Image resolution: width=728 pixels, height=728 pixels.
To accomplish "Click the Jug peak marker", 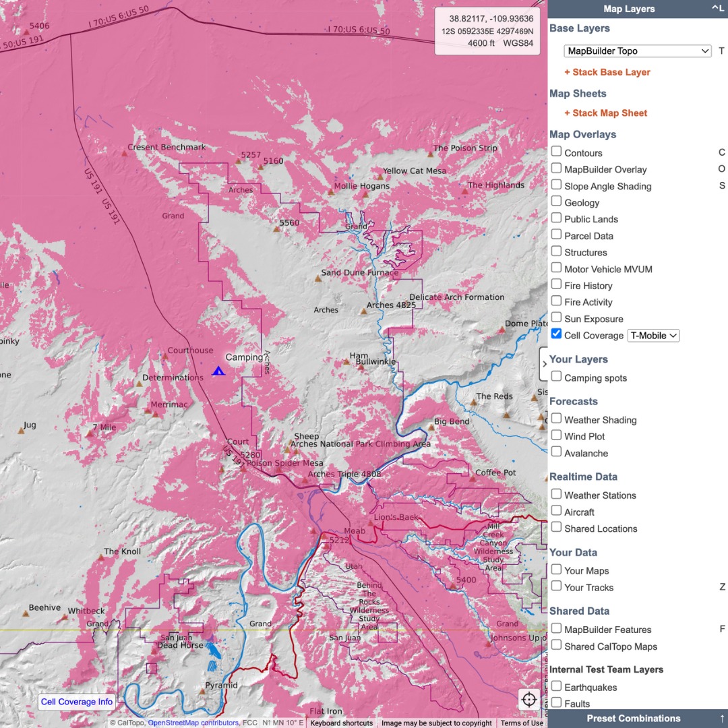I will tap(21, 431).
